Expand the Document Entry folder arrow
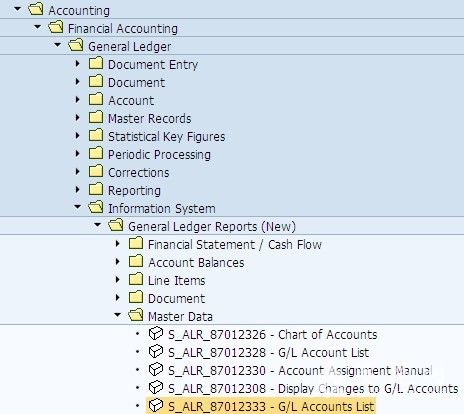Viewport: 464px width, 414px height. coord(78,63)
